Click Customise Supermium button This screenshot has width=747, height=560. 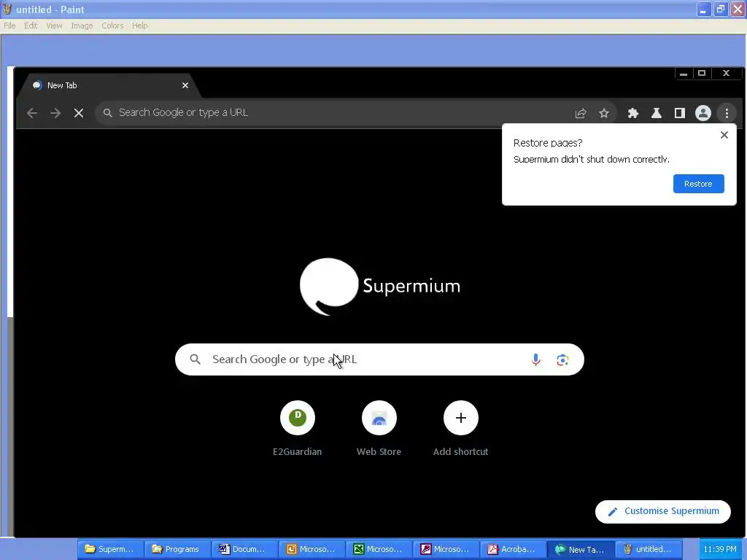(x=662, y=511)
